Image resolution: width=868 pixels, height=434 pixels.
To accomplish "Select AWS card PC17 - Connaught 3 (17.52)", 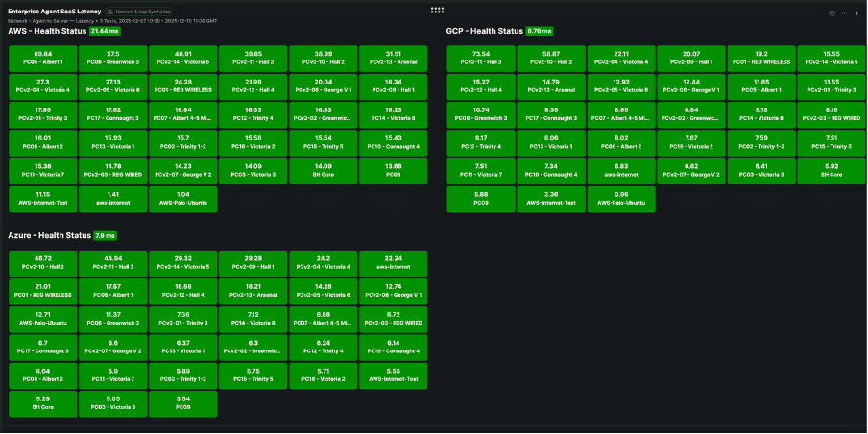I will tap(113, 114).
